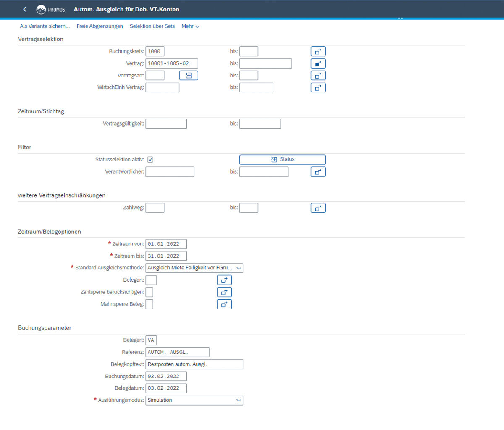Expand the Standard Ausgleichsmethode dropdown
This screenshot has height=430, width=504.
click(x=239, y=268)
